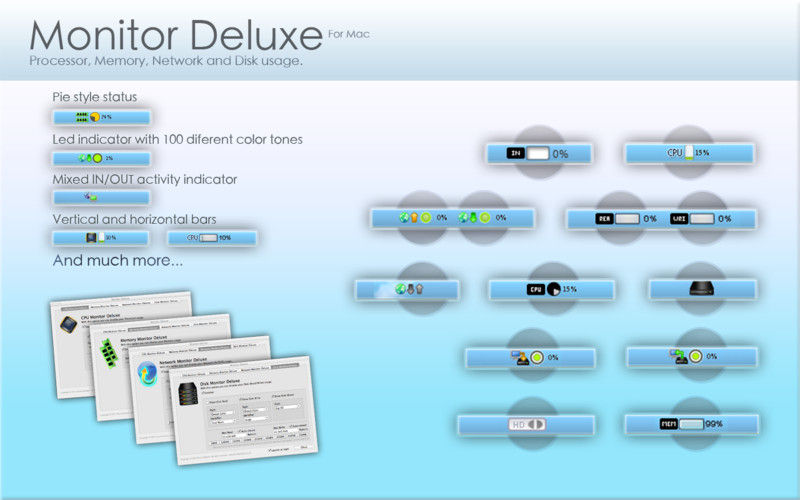Click the green RAM icon in Memory Monitor Deluxe window
800x500 pixels.
click(x=109, y=352)
